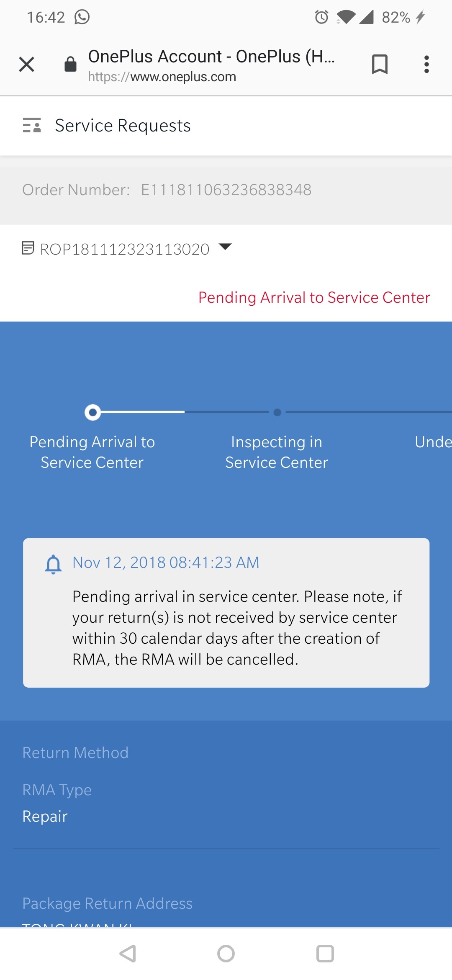Tap the document icon beside ROP number

click(x=28, y=248)
